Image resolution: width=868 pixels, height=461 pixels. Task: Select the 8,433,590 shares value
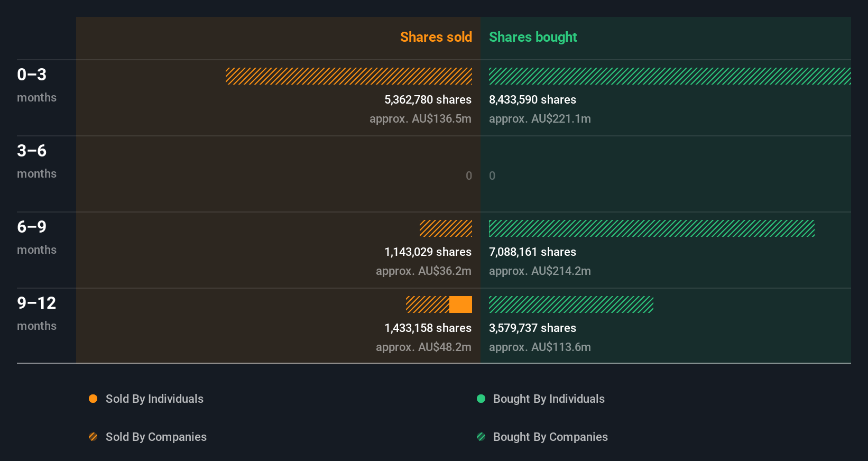coord(532,99)
